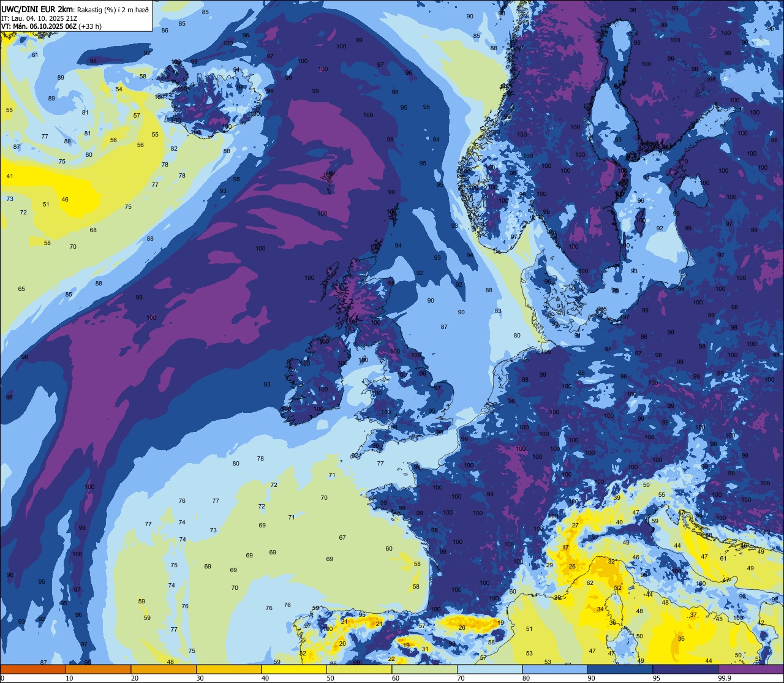Screen dimensions: 784x683
Task: Click the 80–90 % medium blue legend segment
Action: click(555, 669)
